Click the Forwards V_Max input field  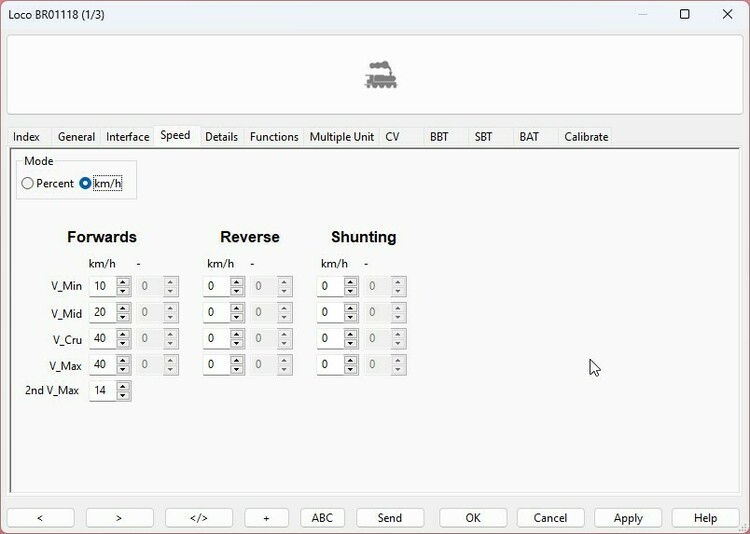(x=103, y=365)
